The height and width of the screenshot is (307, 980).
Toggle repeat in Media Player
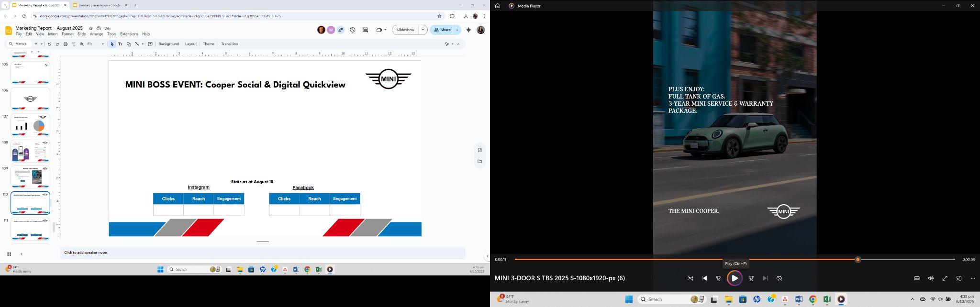(x=779, y=278)
